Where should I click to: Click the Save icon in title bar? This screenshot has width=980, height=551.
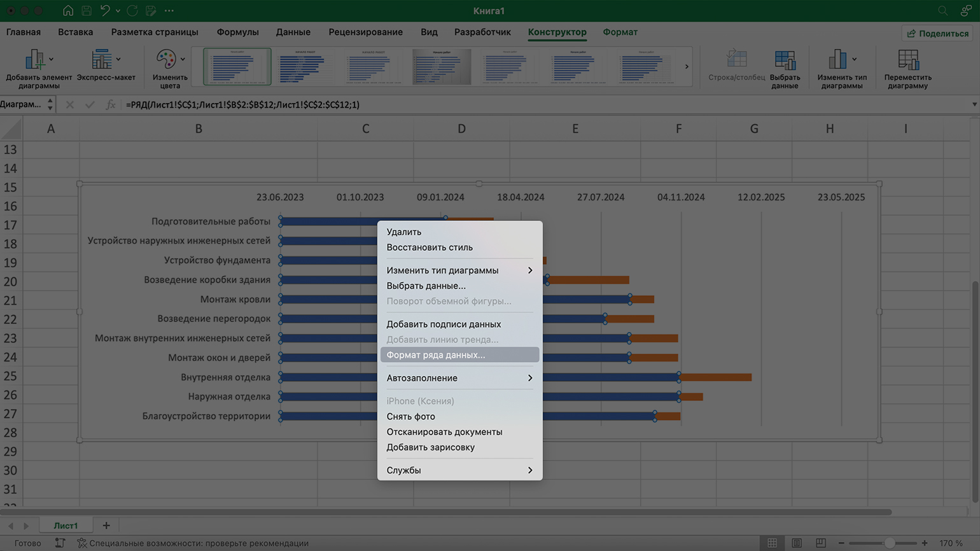pyautogui.click(x=87, y=11)
